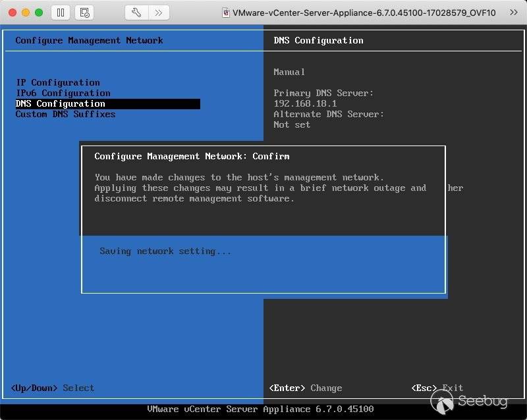Click primary DNS value 192.168.18.1
Image resolution: width=527 pixels, height=420 pixels.
click(305, 103)
